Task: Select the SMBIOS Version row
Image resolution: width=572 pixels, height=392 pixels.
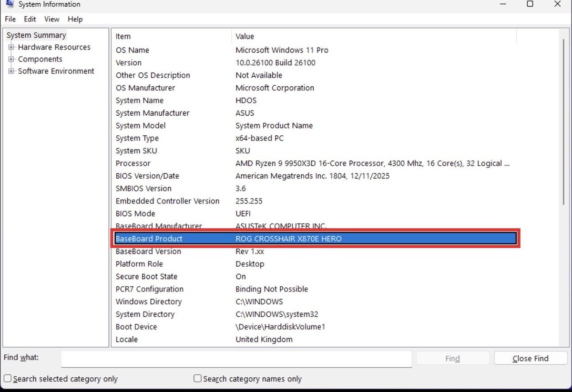Action: click(x=316, y=189)
